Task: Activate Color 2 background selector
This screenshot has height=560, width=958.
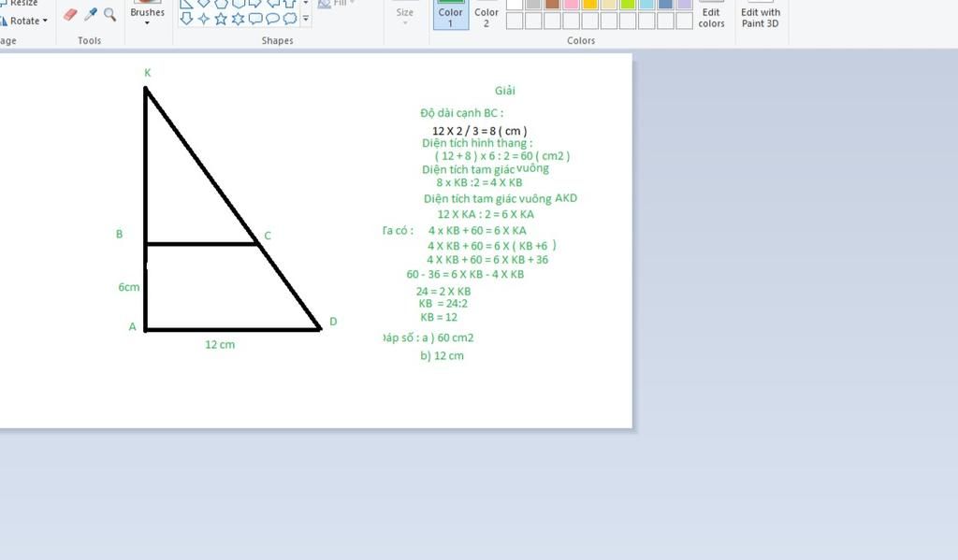Action: 486,15
